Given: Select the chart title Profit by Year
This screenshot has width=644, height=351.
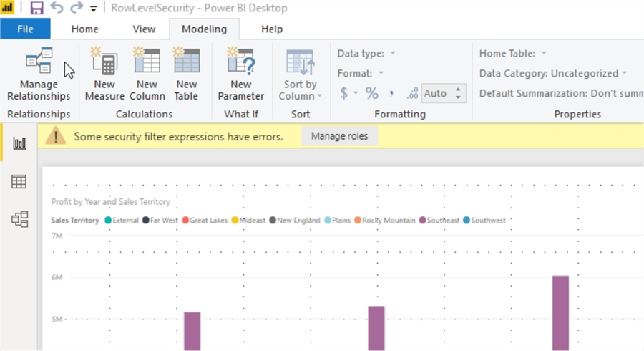Looking at the screenshot, I should (110, 201).
